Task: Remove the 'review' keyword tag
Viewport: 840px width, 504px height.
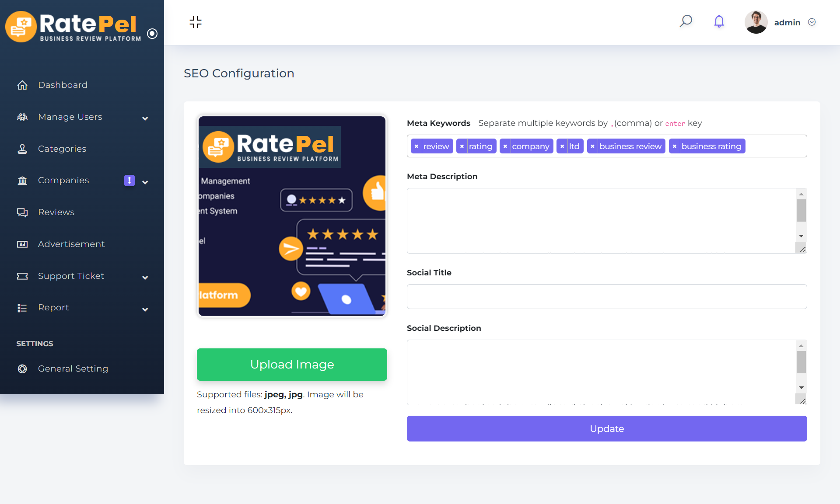Action: 416,146
